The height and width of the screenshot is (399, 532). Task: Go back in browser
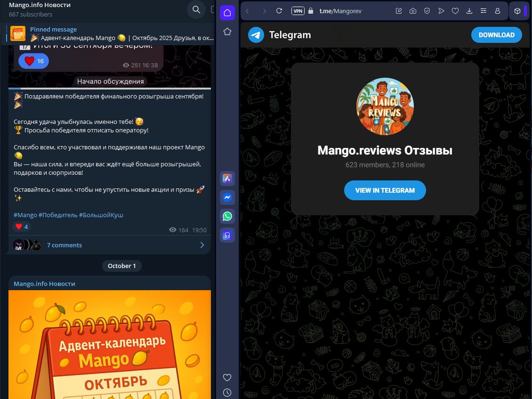click(247, 11)
